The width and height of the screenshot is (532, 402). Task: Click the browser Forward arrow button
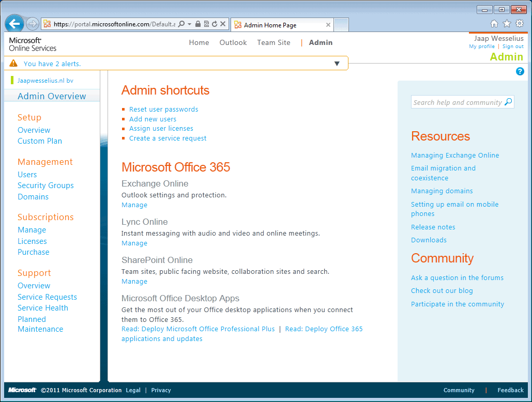click(33, 24)
